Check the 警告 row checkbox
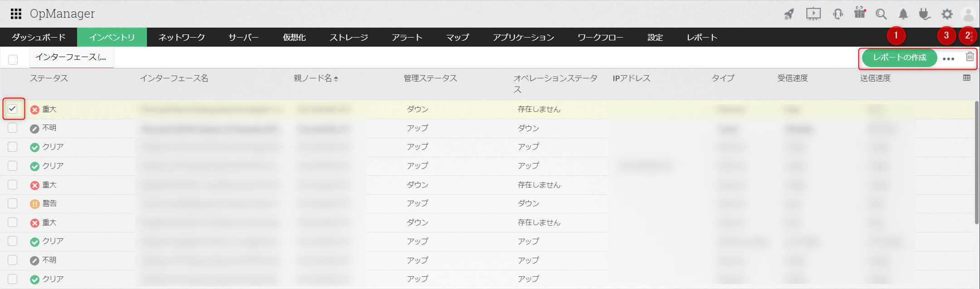980x289 pixels. [x=13, y=203]
